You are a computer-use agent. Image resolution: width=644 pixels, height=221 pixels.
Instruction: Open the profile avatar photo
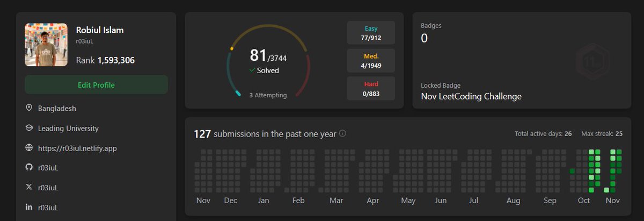(x=46, y=45)
